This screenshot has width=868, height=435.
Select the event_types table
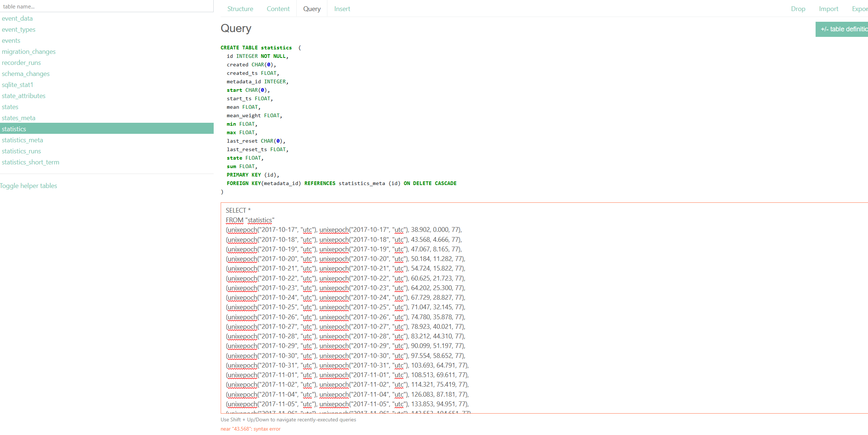pos(18,29)
